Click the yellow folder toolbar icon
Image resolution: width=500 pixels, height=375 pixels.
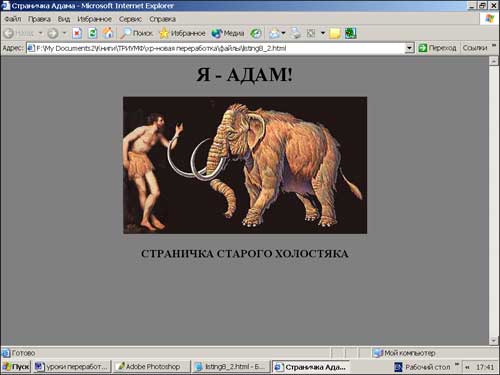(335, 33)
